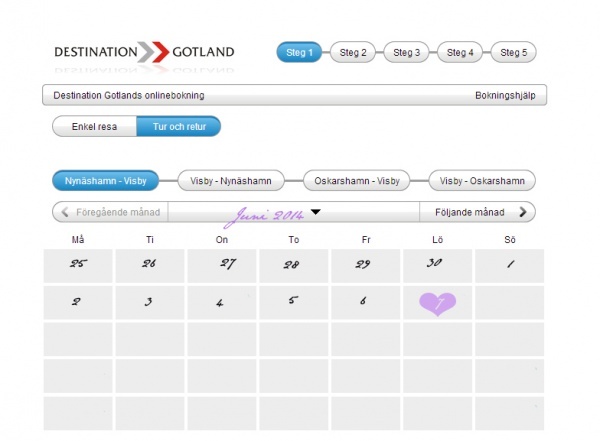Screen dimensions: 600x441
Task: Click the right arrow beside Följande månad
Action: pos(523,212)
